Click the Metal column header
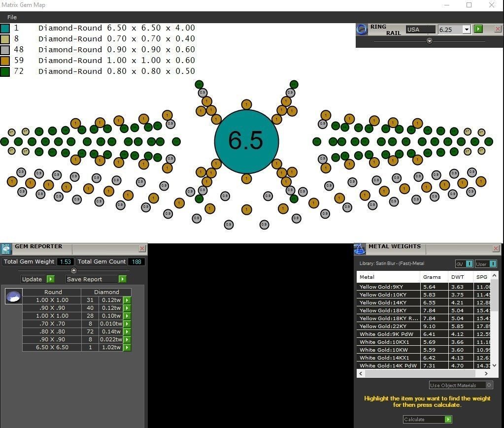This screenshot has width=504, height=428. pyautogui.click(x=388, y=277)
